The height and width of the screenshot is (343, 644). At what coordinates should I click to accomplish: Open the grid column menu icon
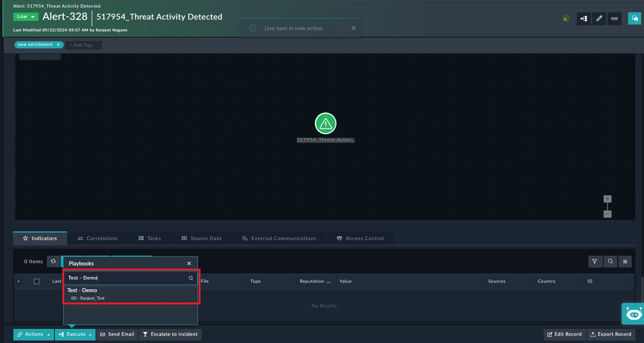[625, 261]
